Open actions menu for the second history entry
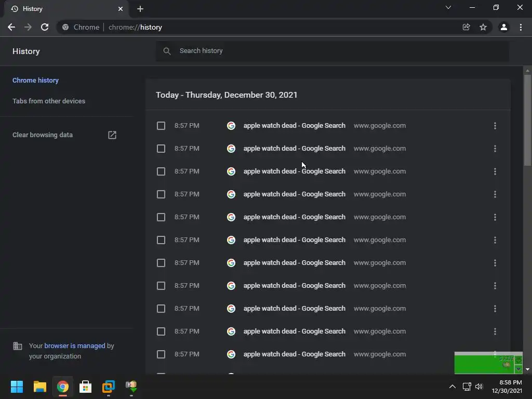Screen dimensions: 532x399 (495, 149)
